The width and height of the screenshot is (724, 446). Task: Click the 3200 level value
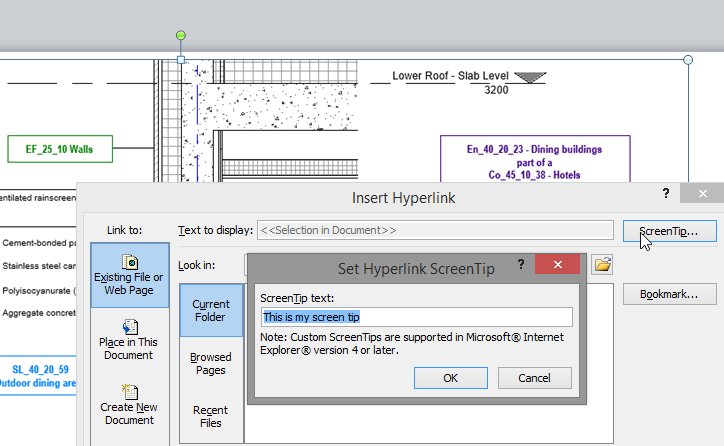(496, 90)
